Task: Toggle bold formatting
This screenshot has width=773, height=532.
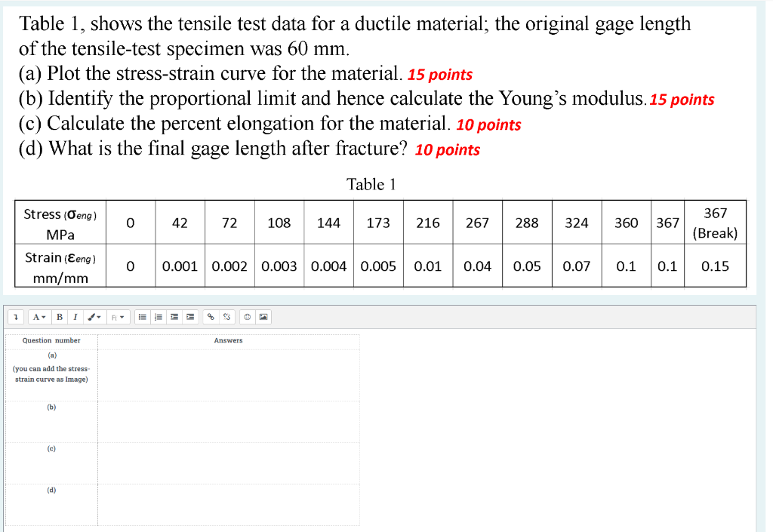Action: pos(60,317)
